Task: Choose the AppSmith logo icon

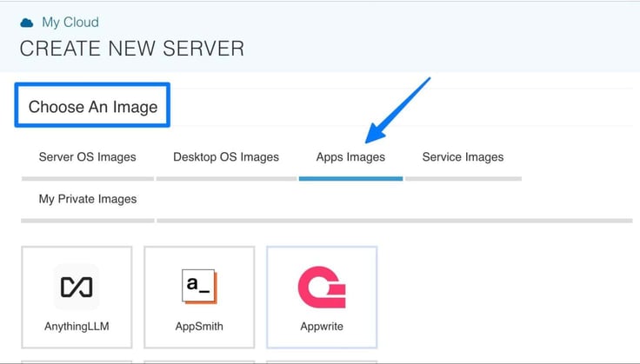Action: [199, 286]
